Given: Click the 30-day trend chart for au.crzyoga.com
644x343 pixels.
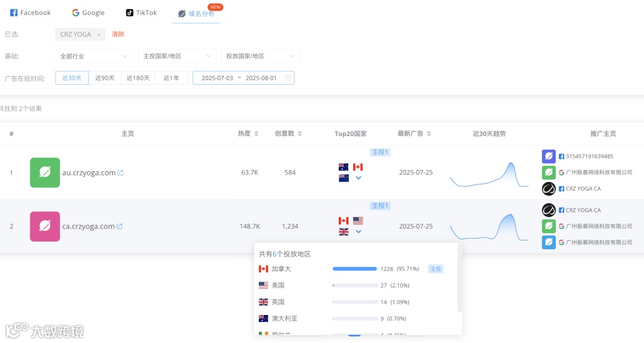Looking at the screenshot, I should click(x=489, y=175).
